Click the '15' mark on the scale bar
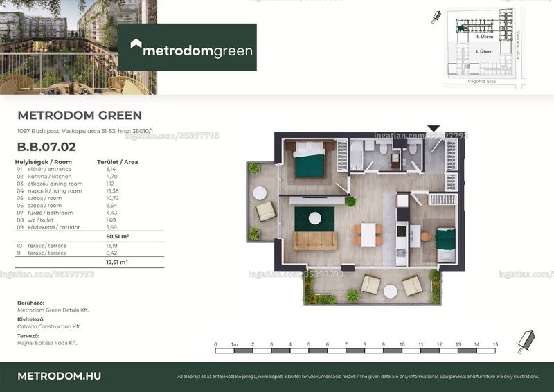This screenshot has width=554, height=392. (495, 344)
